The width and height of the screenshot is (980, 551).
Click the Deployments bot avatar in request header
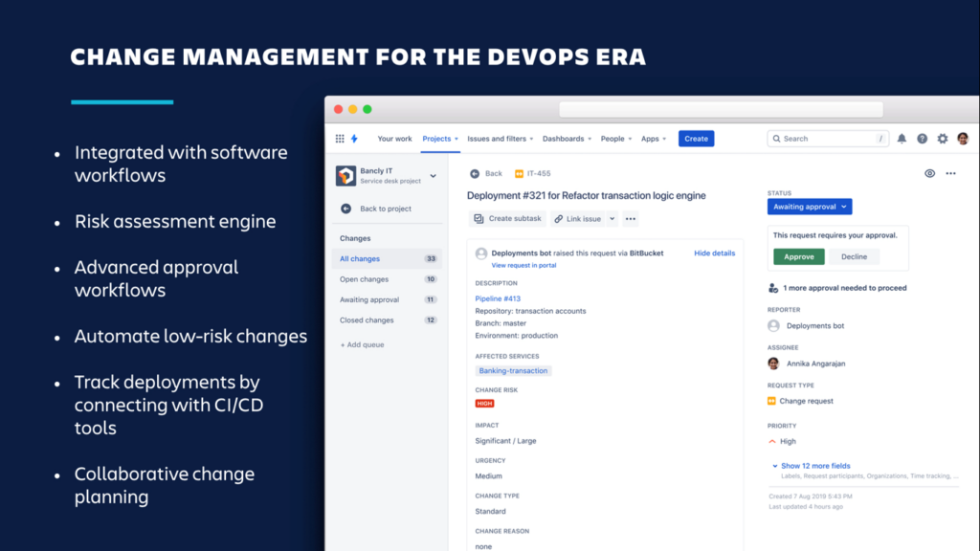click(480, 253)
